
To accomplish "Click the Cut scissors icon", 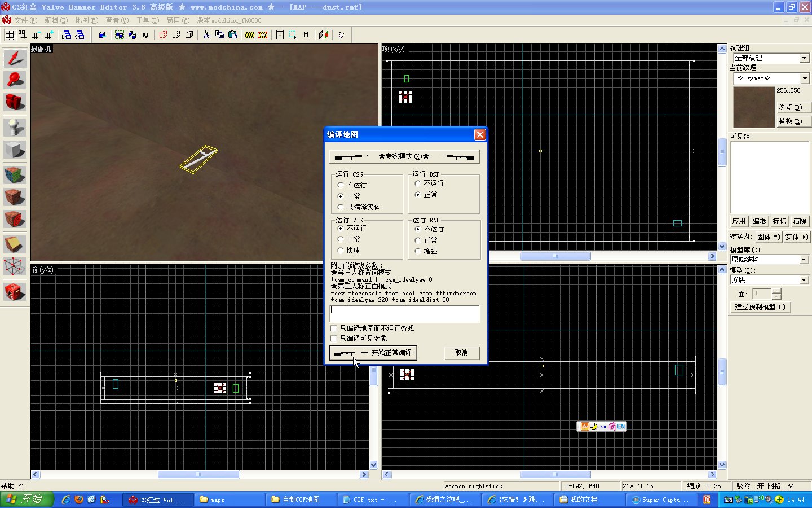I will pos(206,35).
